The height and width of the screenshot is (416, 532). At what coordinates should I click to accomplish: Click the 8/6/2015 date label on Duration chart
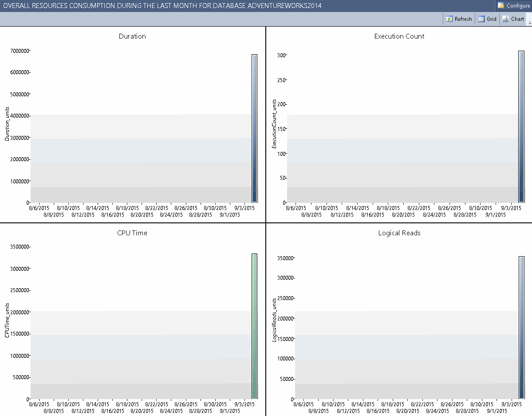click(x=38, y=207)
